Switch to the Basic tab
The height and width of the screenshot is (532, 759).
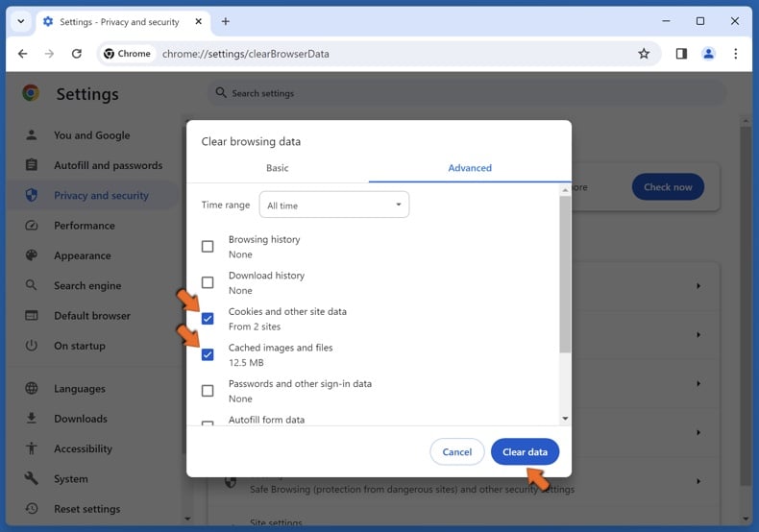(x=278, y=168)
